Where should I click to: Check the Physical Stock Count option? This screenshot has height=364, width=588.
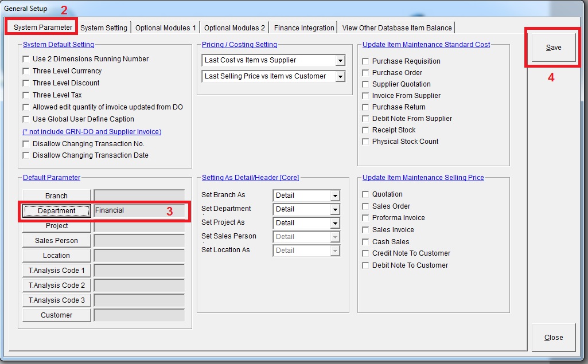click(x=365, y=142)
